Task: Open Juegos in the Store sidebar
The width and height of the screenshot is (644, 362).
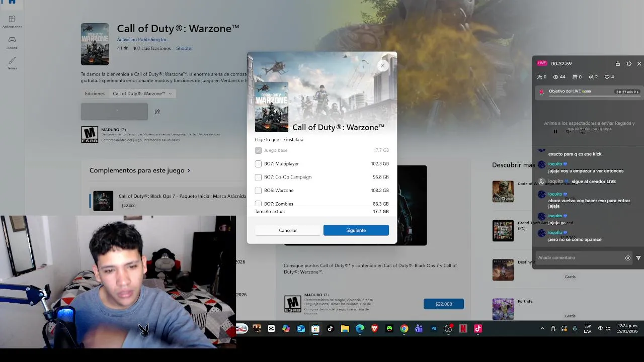Action: (x=12, y=42)
